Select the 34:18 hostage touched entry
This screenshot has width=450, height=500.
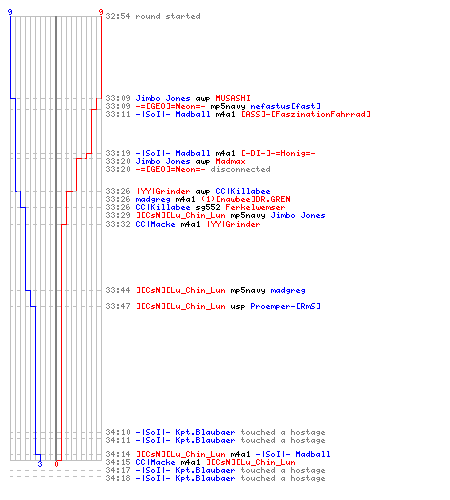(x=215, y=478)
